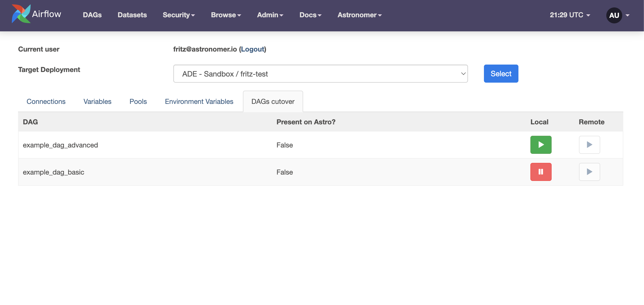This screenshot has width=644, height=305.
Task: Expand the Browse menu
Action: (226, 15)
